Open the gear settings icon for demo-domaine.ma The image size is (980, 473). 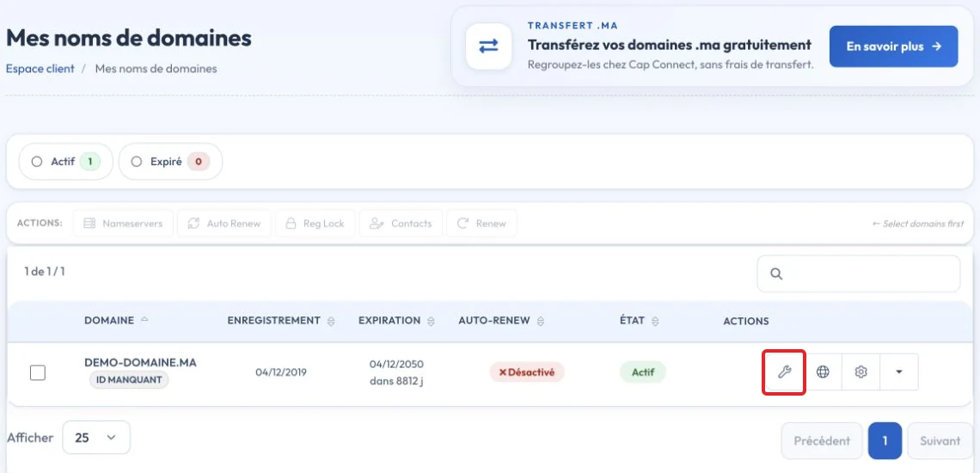point(861,372)
